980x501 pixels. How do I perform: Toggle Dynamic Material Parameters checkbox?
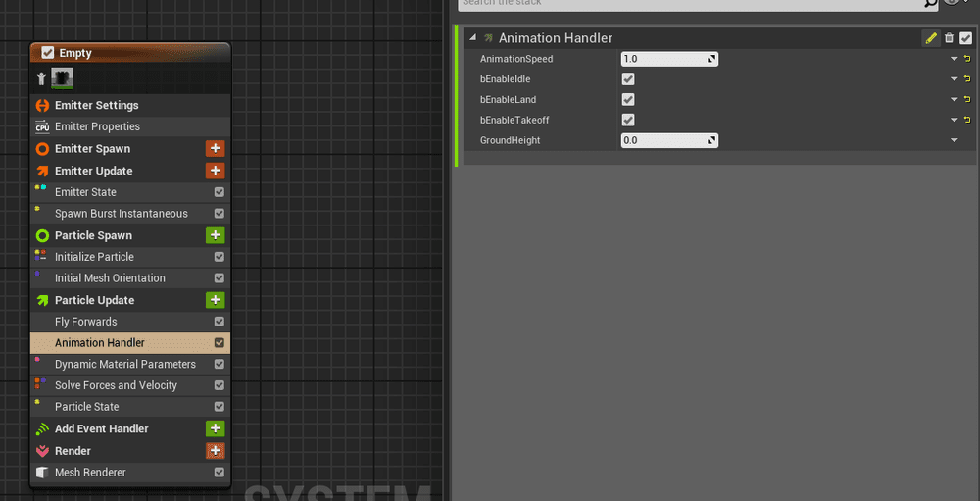click(220, 364)
